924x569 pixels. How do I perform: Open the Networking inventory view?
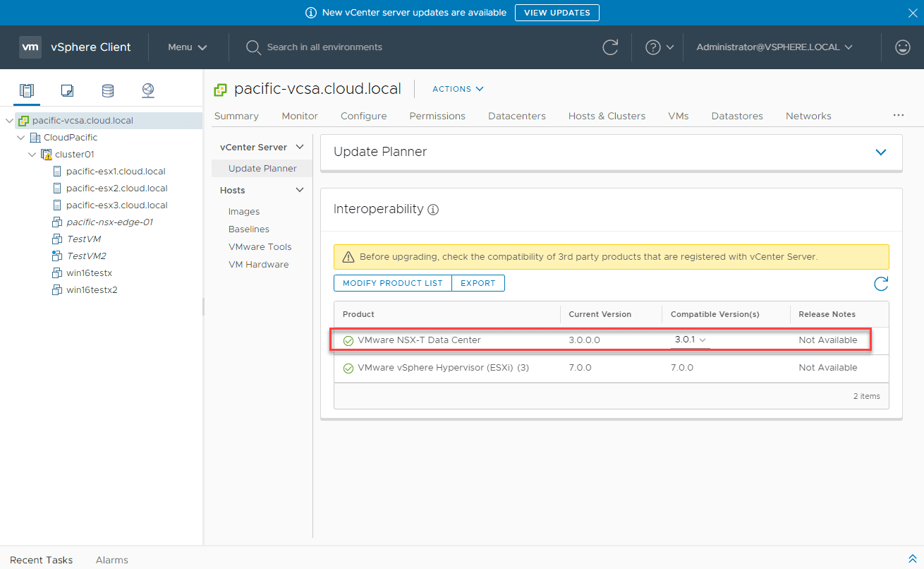pos(147,90)
